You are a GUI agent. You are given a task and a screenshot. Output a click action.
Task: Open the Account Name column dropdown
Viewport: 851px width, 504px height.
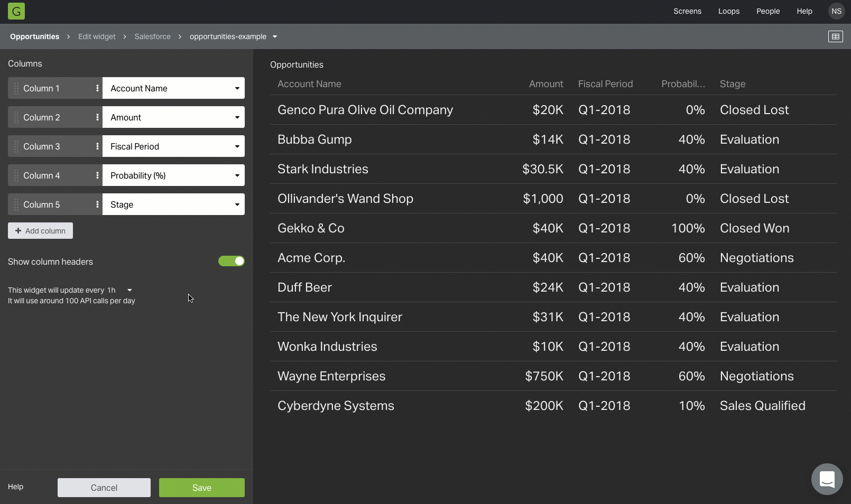pos(173,88)
